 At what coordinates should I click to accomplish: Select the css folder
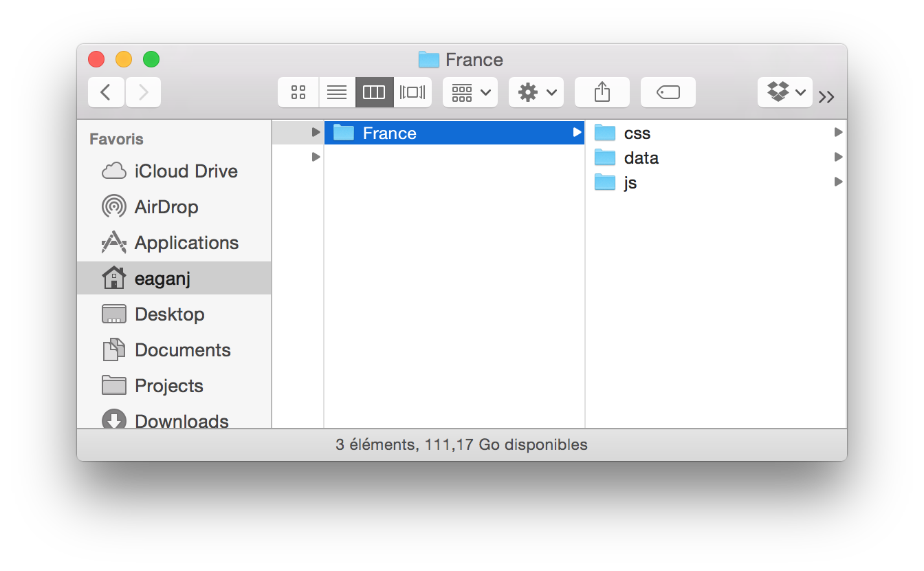716,133
